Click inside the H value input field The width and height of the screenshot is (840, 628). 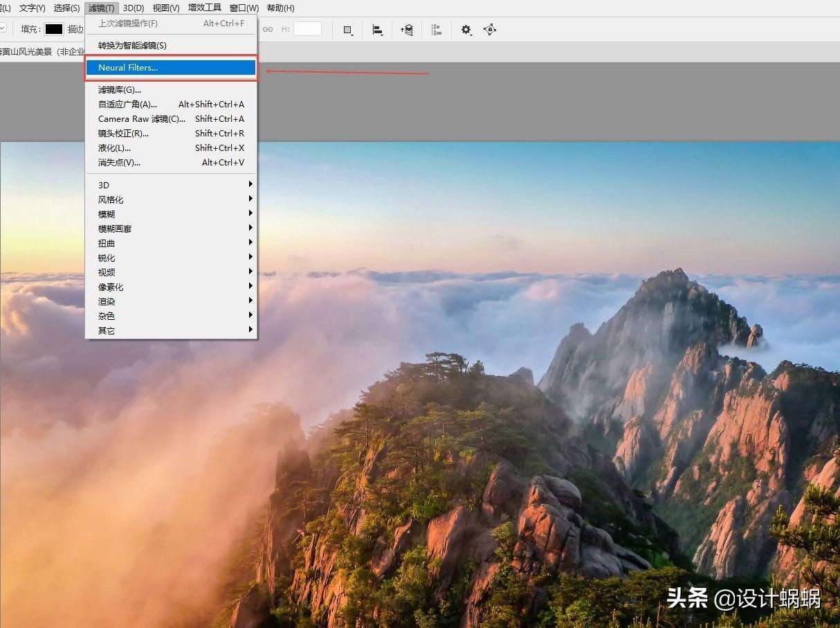click(307, 29)
